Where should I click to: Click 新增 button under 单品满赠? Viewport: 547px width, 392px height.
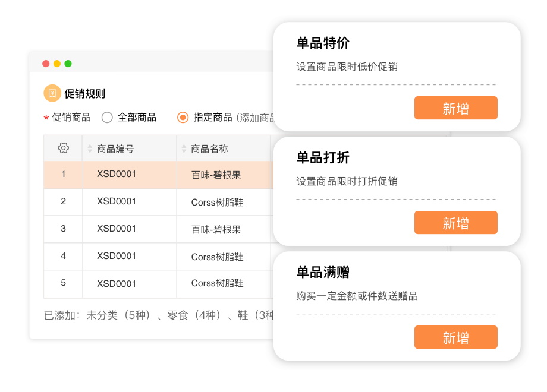(455, 337)
